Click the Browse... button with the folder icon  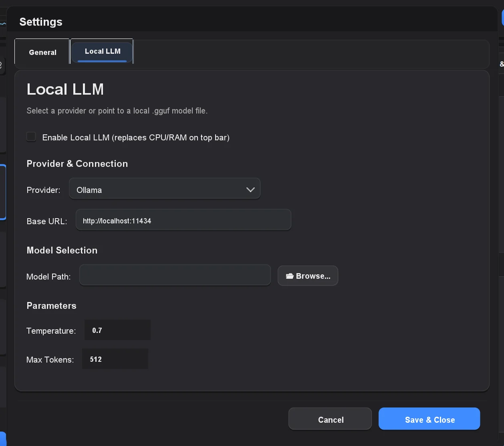[308, 276]
